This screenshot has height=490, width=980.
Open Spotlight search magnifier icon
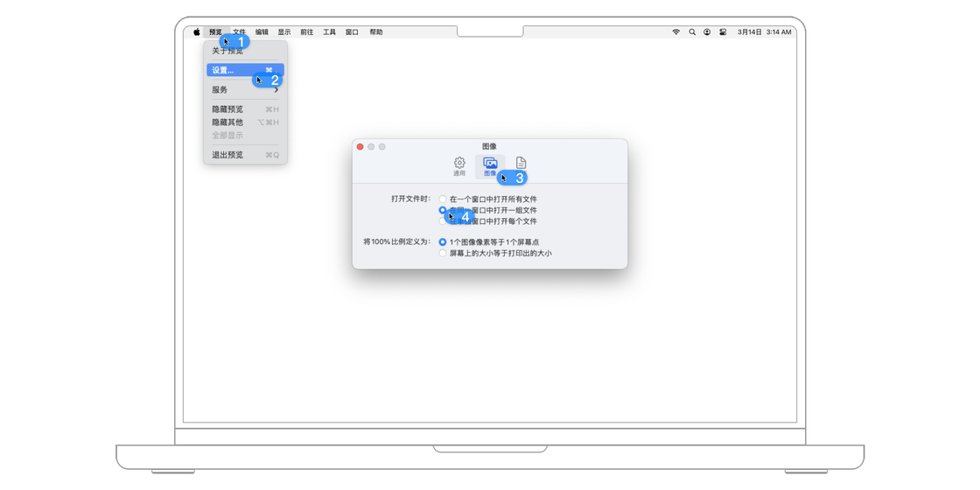pyautogui.click(x=691, y=32)
